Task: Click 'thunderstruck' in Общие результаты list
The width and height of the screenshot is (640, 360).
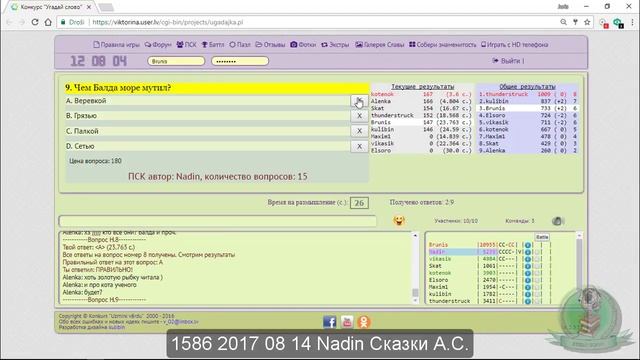Action: 506,94
